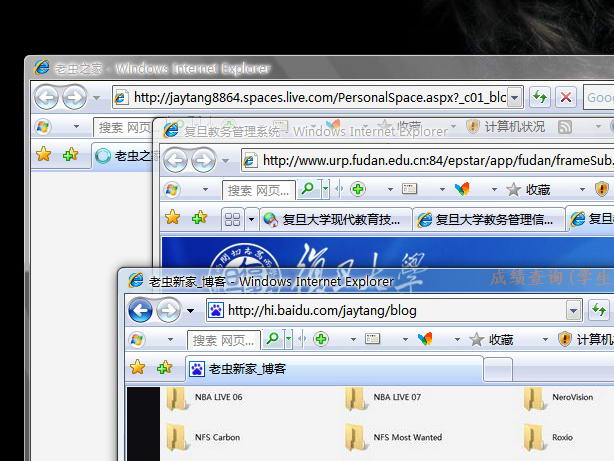Click 收藏 button in Baidu window toolbar
The image size is (614, 461).
[492, 340]
